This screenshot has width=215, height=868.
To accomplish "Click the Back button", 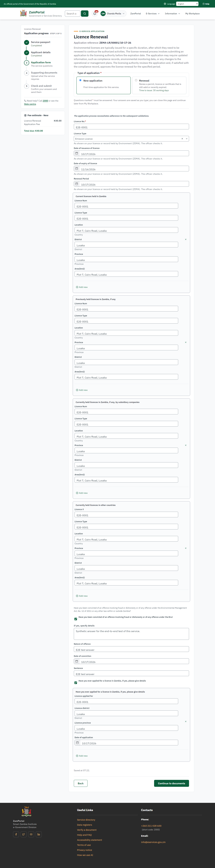I will (x=81, y=783).
